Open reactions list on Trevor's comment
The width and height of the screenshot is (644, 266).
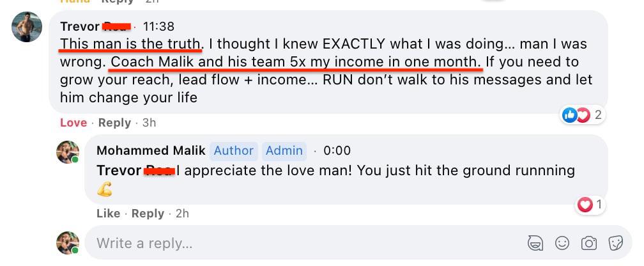(x=581, y=115)
